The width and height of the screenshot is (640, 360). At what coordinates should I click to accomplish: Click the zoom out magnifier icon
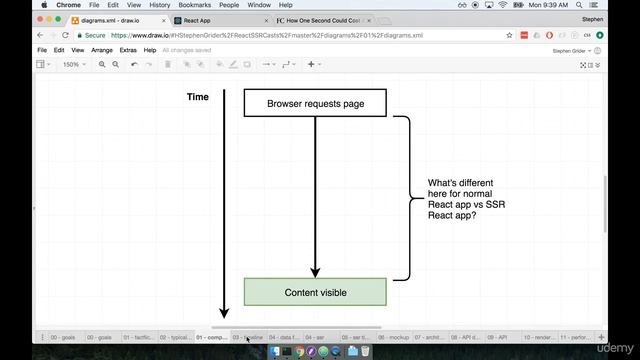(x=116, y=64)
